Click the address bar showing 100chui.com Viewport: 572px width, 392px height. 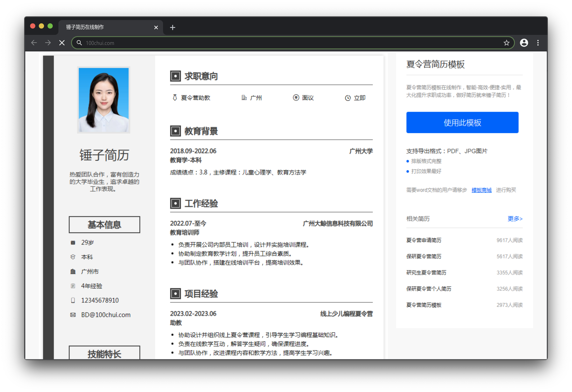point(293,43)
